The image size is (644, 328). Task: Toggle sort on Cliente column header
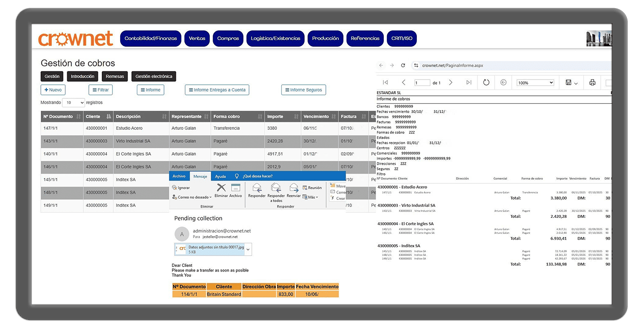[99, 116]
